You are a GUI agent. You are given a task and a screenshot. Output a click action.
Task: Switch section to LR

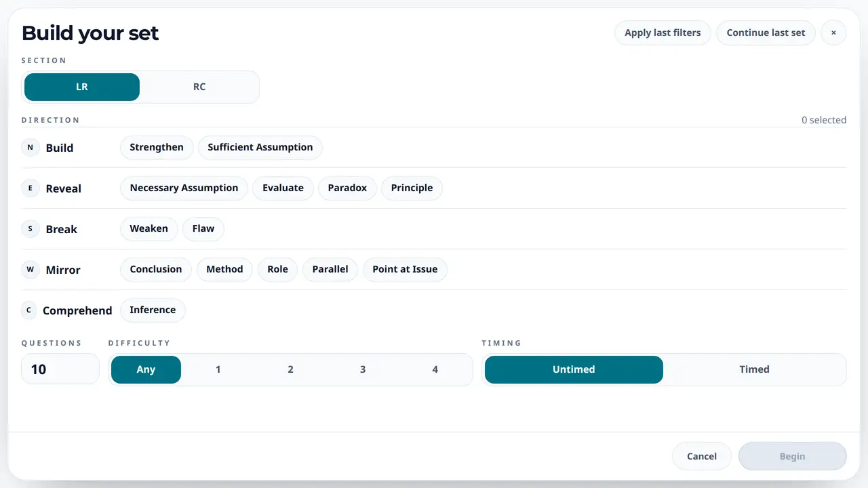pyautogui.click(x=82, y=87)
